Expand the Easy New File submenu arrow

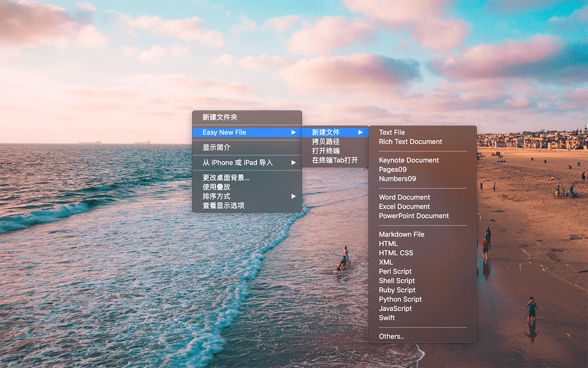(293, 132)
